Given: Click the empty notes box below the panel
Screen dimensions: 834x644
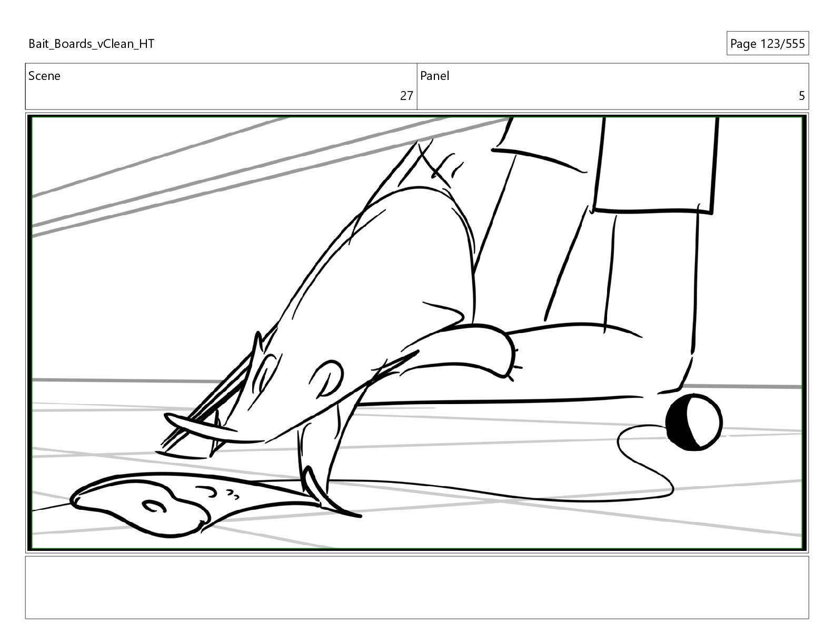Looking at the screenshot, I should (417, 587).
